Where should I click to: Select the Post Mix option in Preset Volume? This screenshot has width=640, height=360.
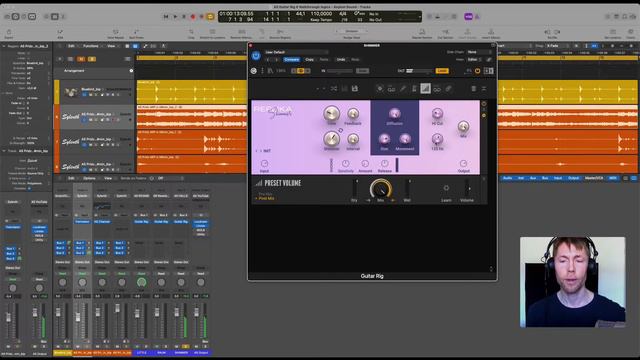(267, 198)
